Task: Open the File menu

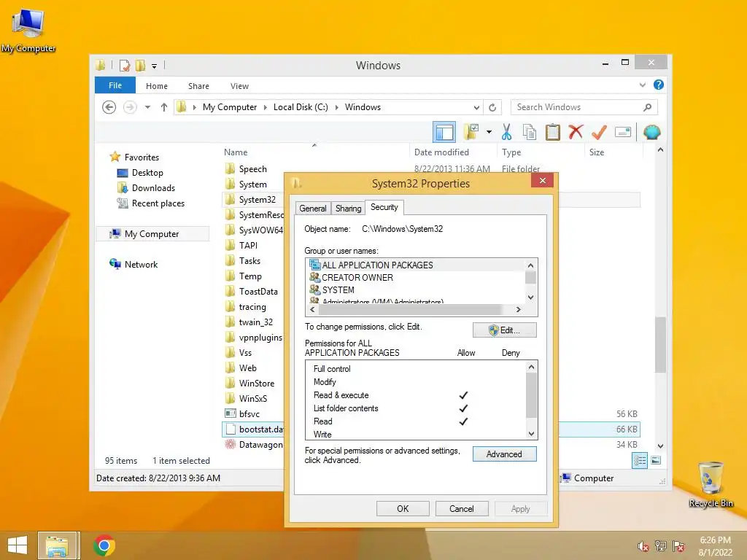Action: 115,85
